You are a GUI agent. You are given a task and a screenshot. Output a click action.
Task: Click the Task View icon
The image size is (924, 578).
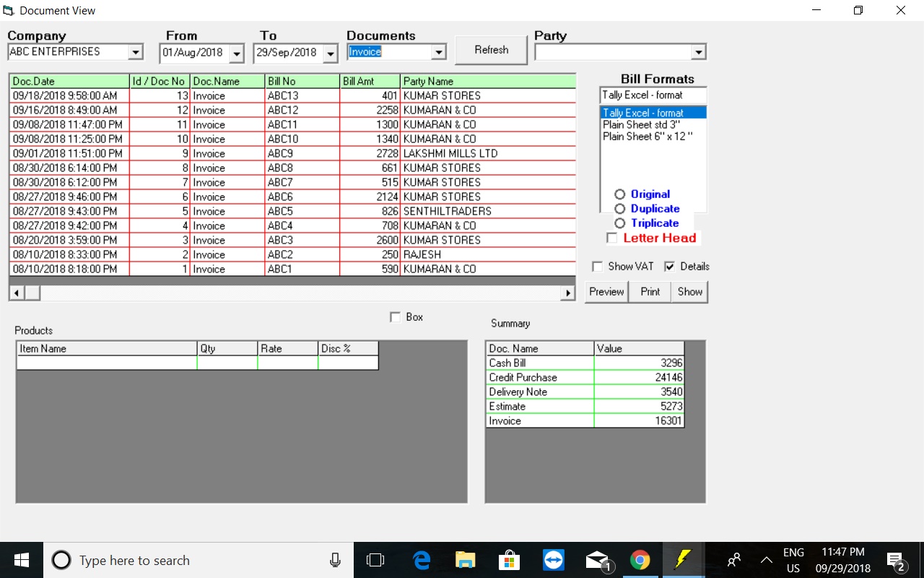(375, 560)
